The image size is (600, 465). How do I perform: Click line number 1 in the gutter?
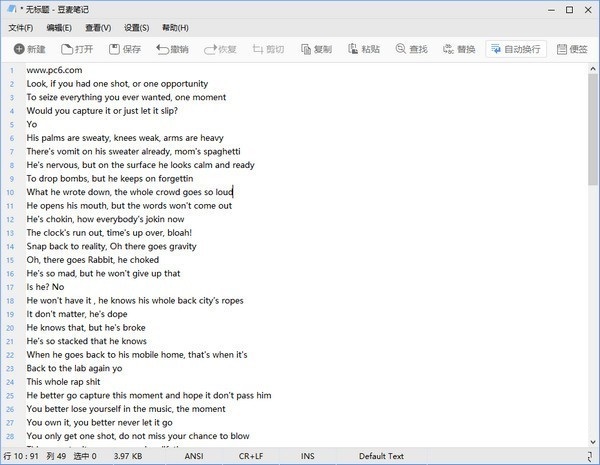(x=12, y=70)
